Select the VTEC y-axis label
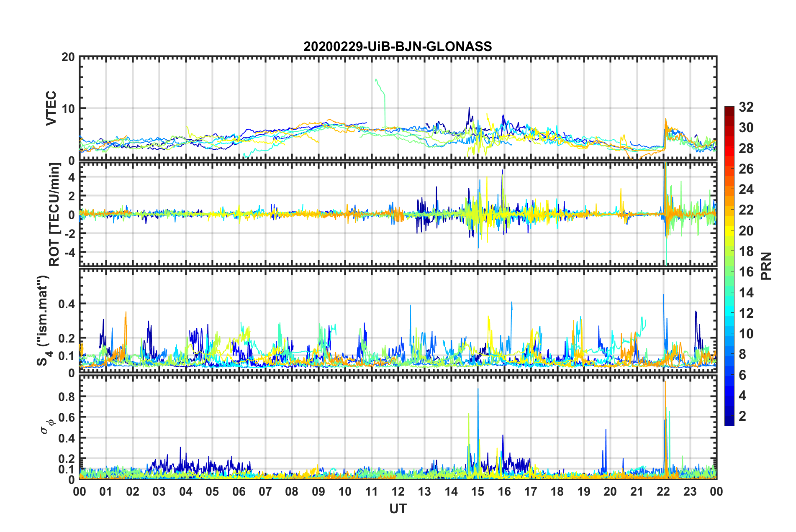Image resolution: width=796 pixels, height=532 pixels. [51, 108]
